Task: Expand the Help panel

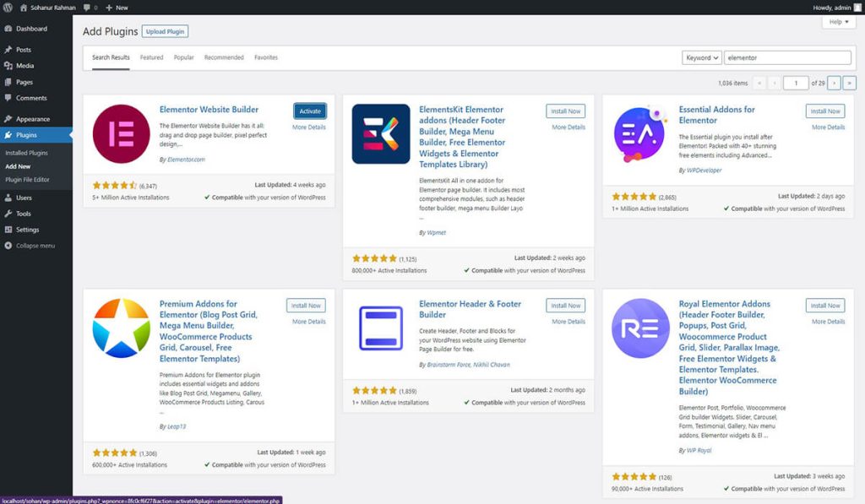Action: [839, 22]
